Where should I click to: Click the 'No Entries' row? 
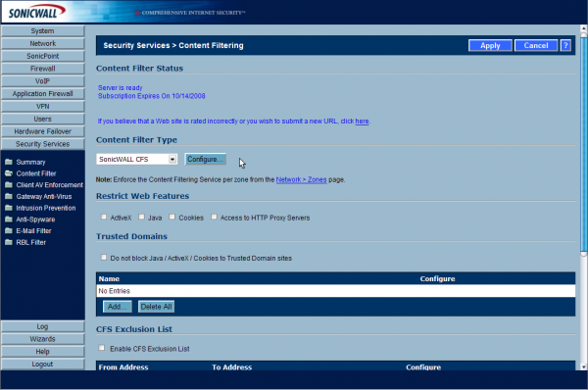(335, 291)
